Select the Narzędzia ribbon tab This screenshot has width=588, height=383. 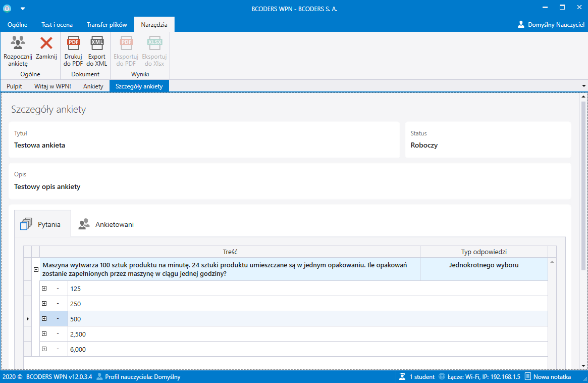154,24
